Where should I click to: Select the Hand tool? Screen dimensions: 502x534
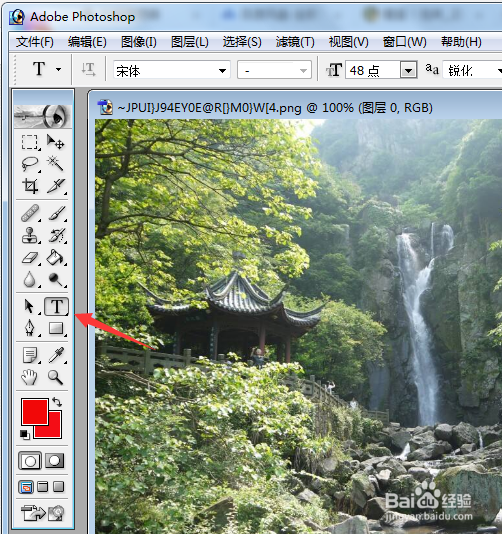coord(30,377)
